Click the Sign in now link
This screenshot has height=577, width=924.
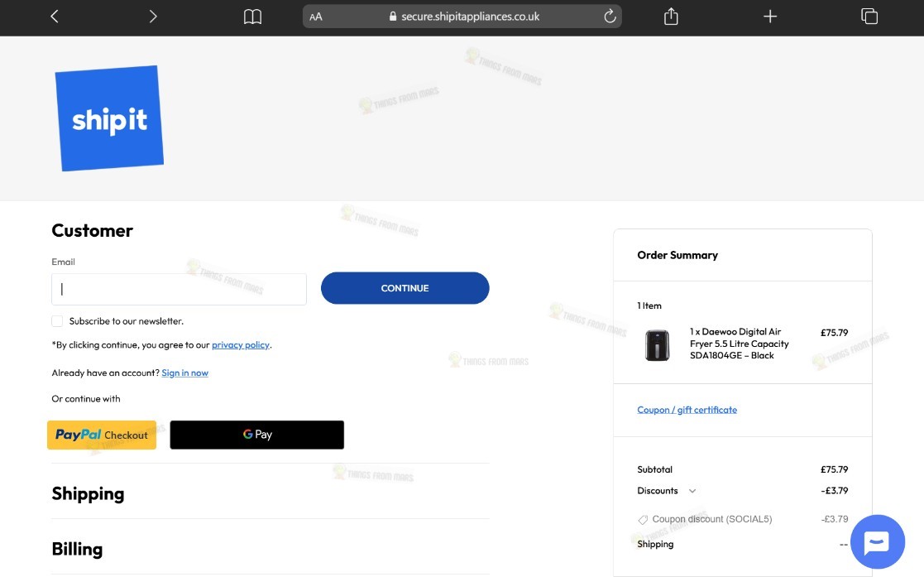click(185, 373)
